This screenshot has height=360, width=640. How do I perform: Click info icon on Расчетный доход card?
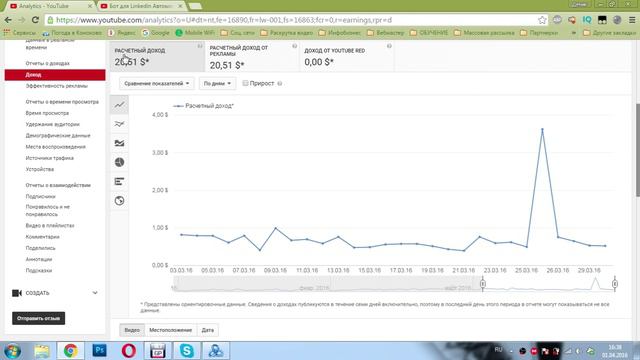[x=200, y=46]
